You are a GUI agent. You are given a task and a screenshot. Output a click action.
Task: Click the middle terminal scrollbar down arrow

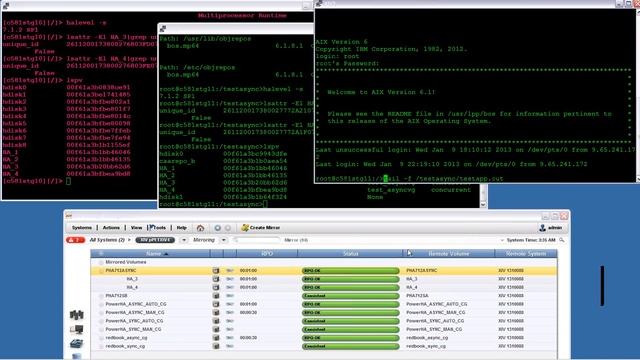click(x=483, y=204)
